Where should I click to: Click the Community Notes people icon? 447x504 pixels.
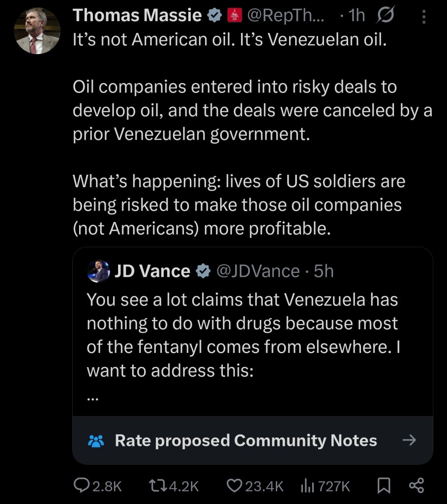pyautogui.click(x=96, y=441)
